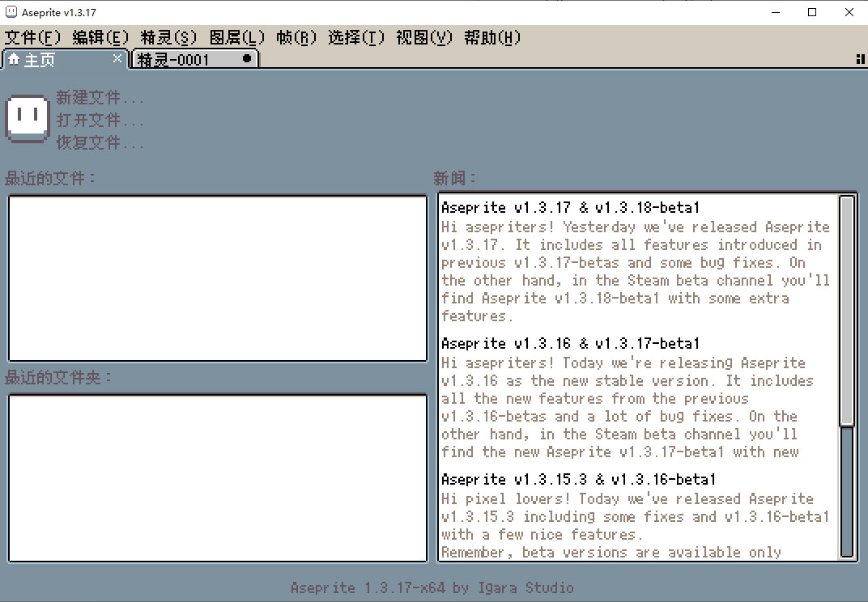Open the 视图(V) menu
868x602 pixels.
pyautogui.click(x=424, y=37)
